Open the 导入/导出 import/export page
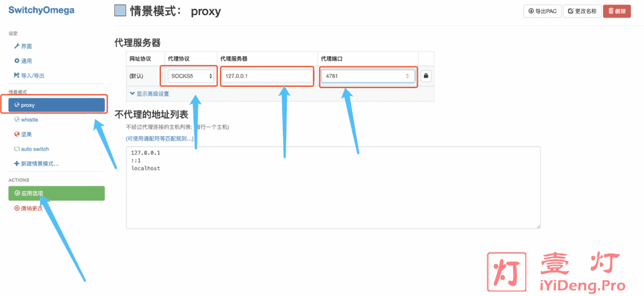This screenshot has height=296, width=644. click(x=33, y=76)
